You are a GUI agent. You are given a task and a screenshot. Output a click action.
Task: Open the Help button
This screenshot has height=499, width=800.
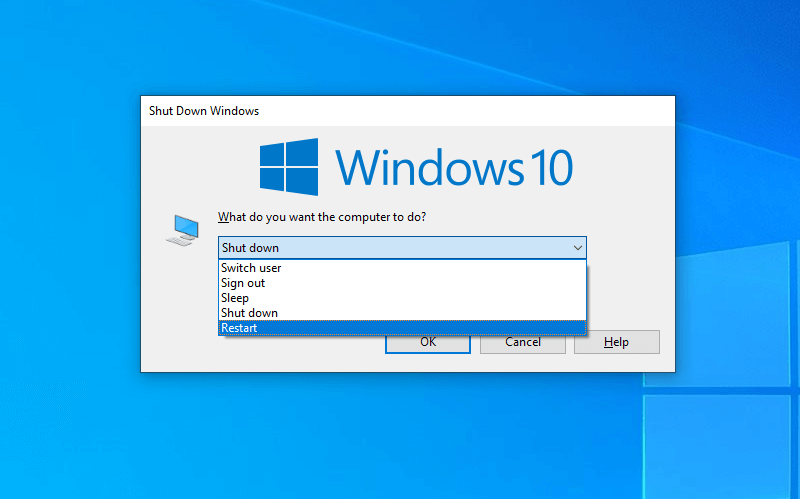tap(616, 342)
